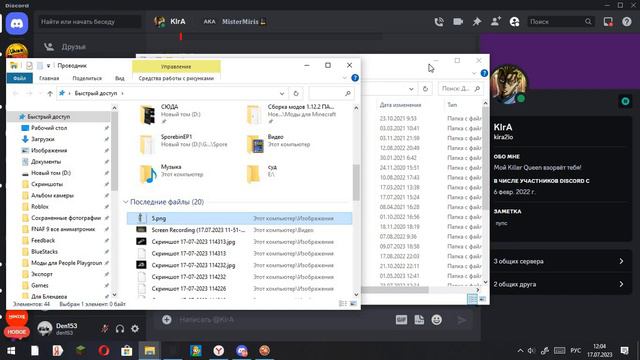Open the emoji picker in Discord
Image resolution: width=640 pixels, height=360 pixels.
437,320
